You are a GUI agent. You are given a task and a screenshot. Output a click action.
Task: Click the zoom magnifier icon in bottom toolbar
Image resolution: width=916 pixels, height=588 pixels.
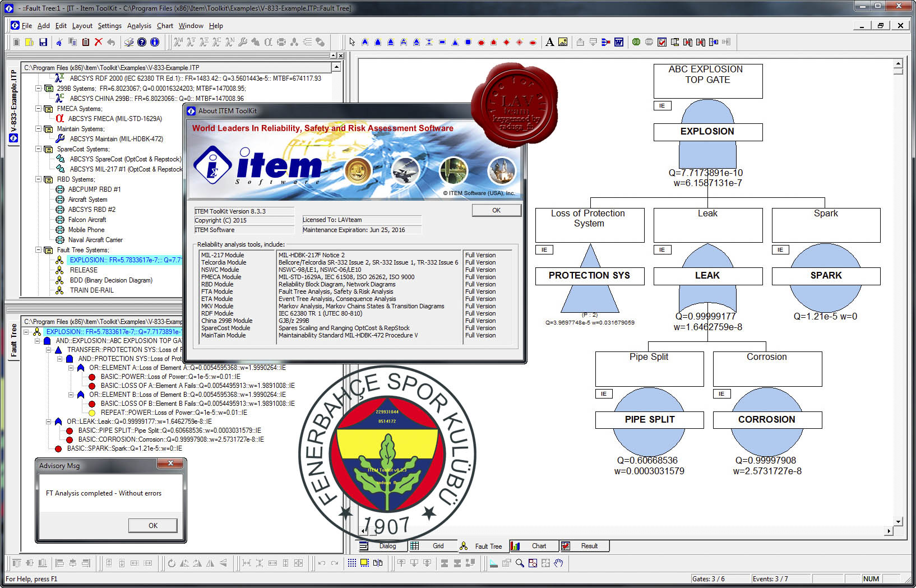point(520,563)
